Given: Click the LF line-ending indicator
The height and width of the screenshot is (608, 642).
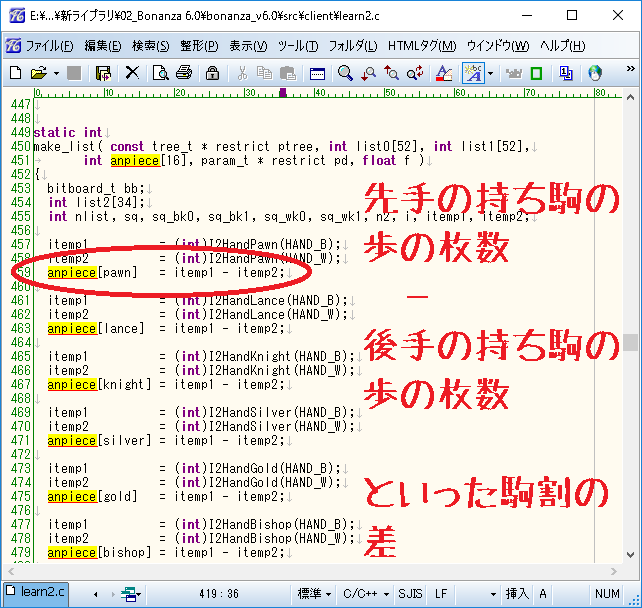Looking at the screenshot, I should 441,594.
